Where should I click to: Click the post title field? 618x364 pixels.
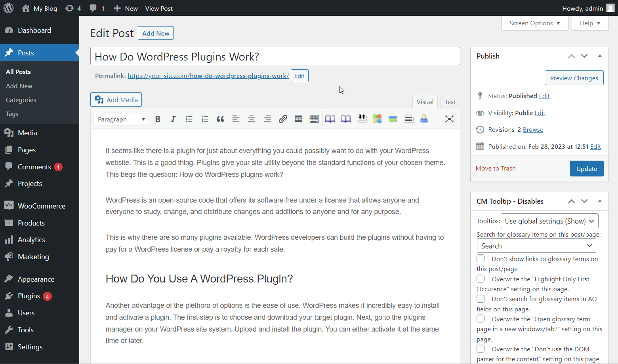(x=275, y=56)
